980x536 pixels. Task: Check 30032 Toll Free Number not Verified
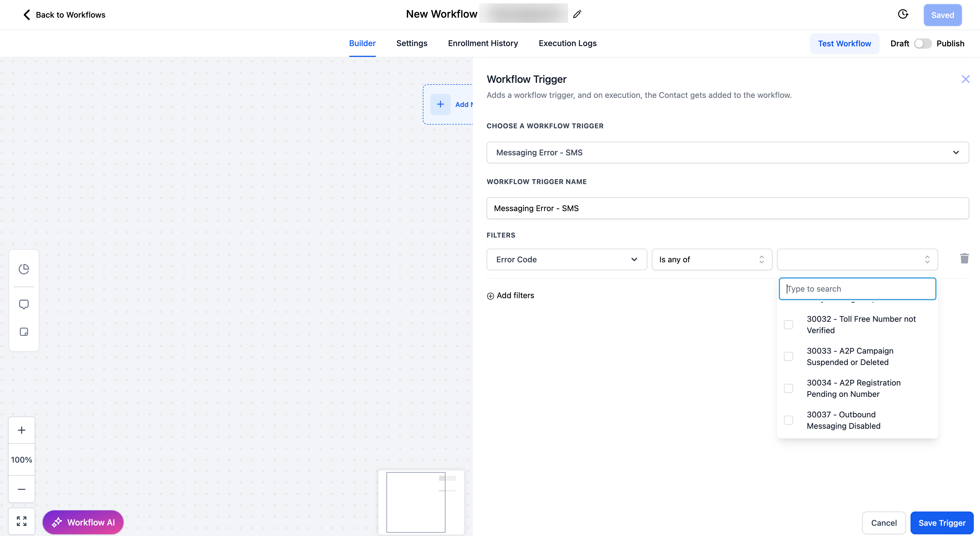click(789, 325)
